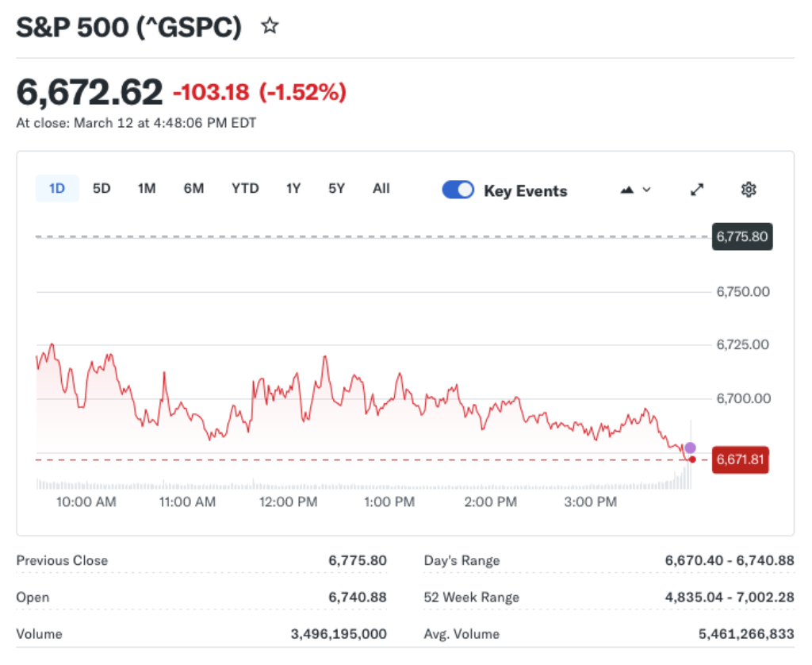Open the chart type mountain icon
Viewport: 812px width, 665px height.
[x=626, y=189]
